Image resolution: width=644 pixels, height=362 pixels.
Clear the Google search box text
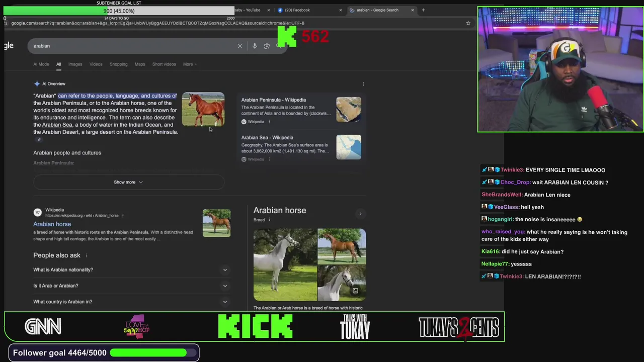(240, 46)
